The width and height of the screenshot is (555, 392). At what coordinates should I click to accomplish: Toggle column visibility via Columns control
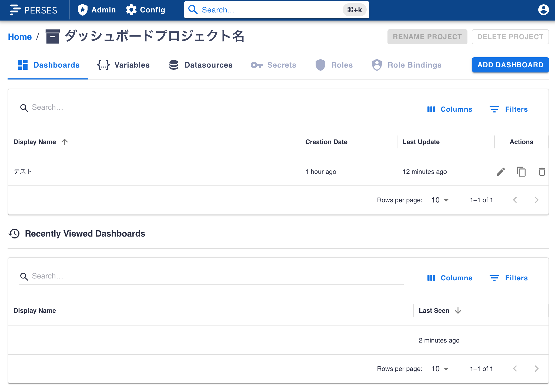pos(449,109)
